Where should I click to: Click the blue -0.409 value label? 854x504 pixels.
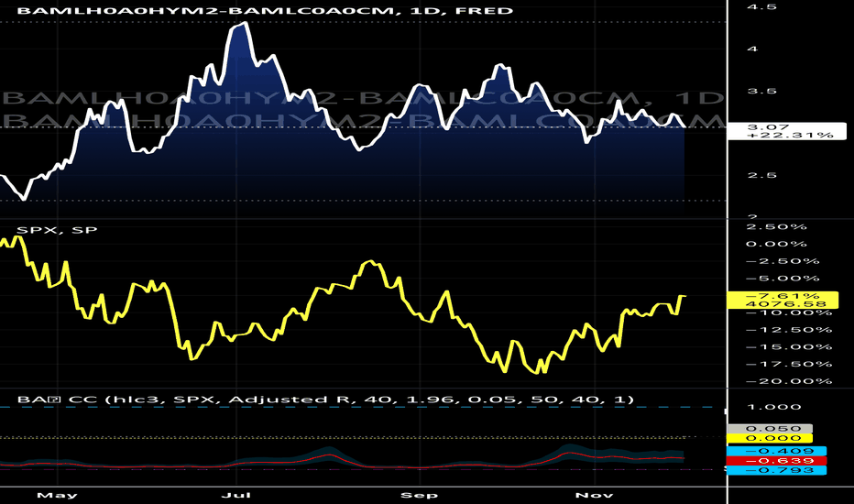tap(777, 451)
